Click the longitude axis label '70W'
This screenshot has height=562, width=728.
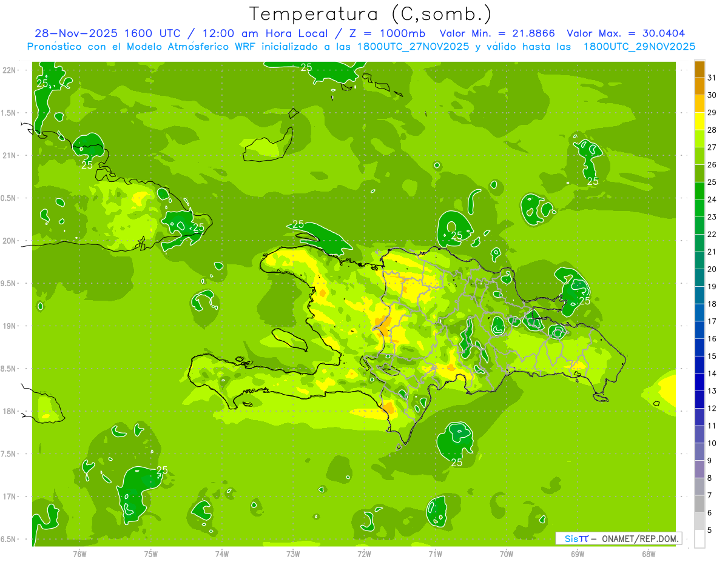507,554
